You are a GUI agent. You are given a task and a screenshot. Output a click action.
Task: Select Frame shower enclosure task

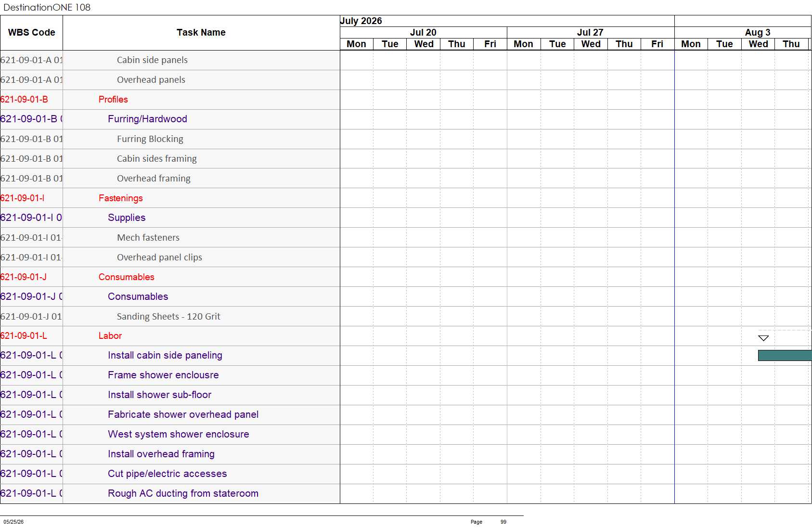pos(163,375)
